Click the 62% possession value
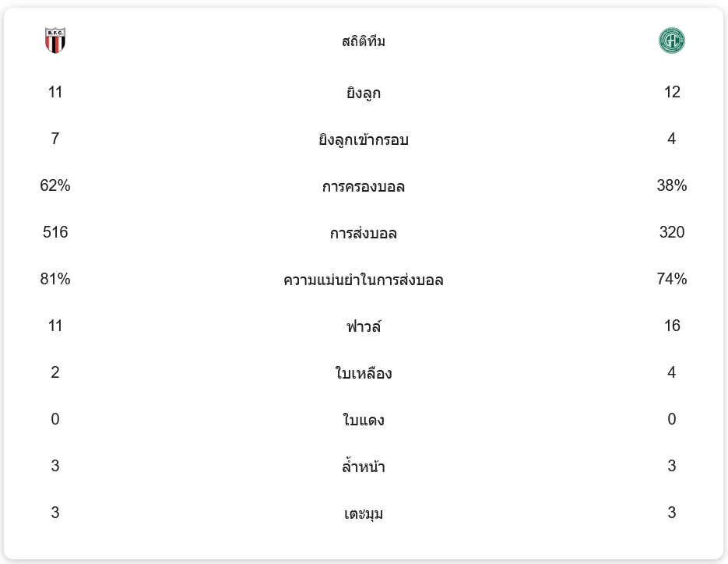Viewport: 728px width, 564px height. tap(55, 185)
